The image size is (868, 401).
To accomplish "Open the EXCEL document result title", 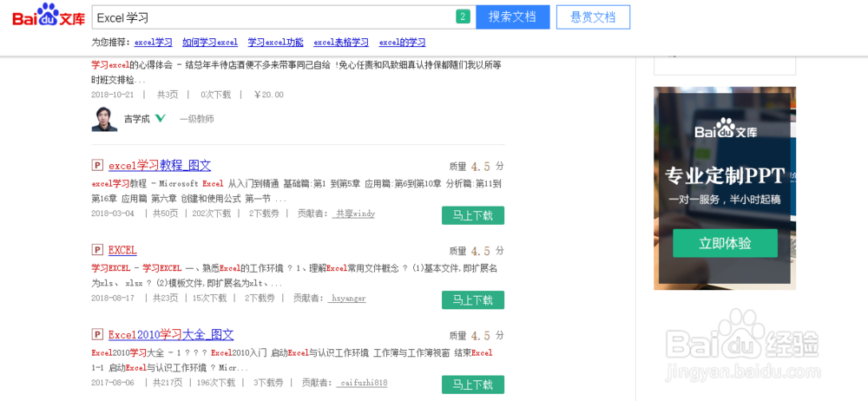I will [122, 250].
